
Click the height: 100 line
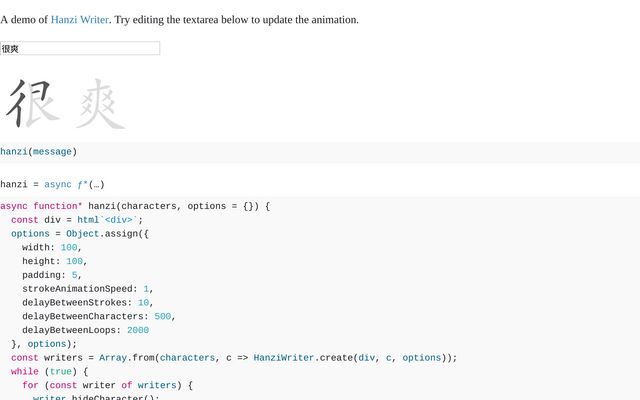[55, 261]
